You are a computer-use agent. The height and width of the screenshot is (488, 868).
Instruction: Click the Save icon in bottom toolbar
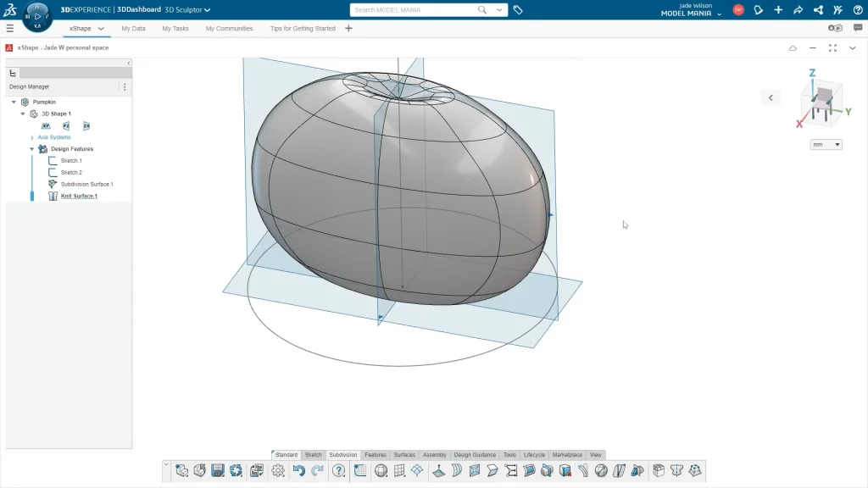tap(218, 471)
